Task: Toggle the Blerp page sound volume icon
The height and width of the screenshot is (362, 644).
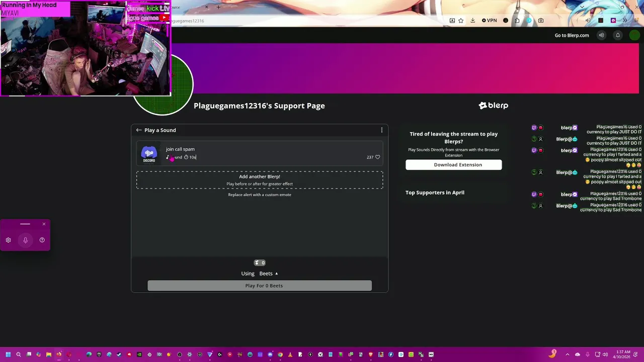Action: point(601,35)
